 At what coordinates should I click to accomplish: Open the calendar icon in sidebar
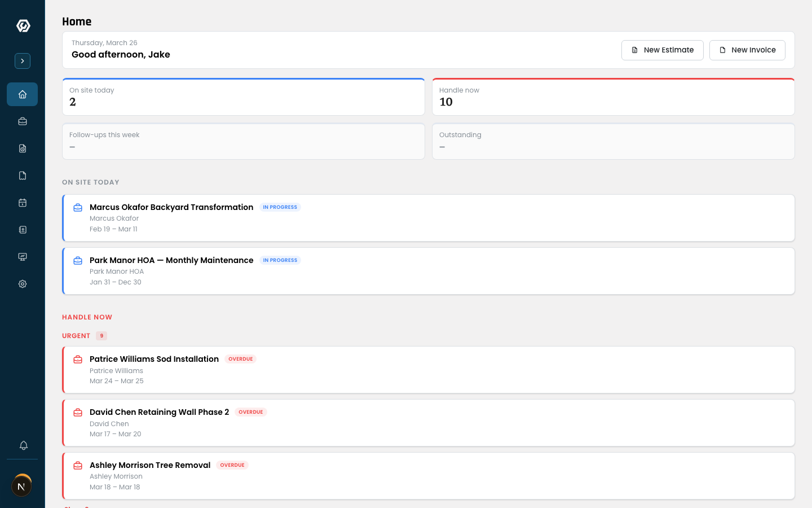point(23,203)
